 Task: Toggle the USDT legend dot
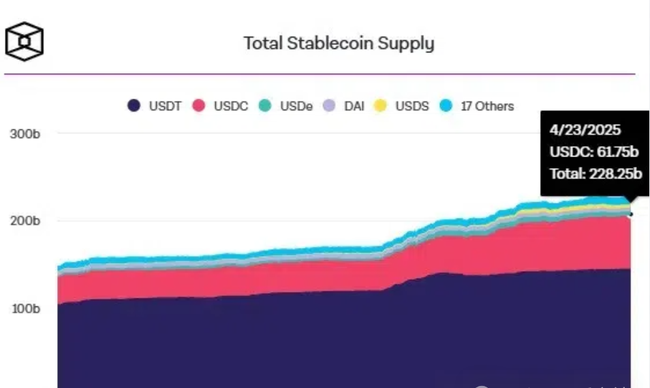[133, 106]
